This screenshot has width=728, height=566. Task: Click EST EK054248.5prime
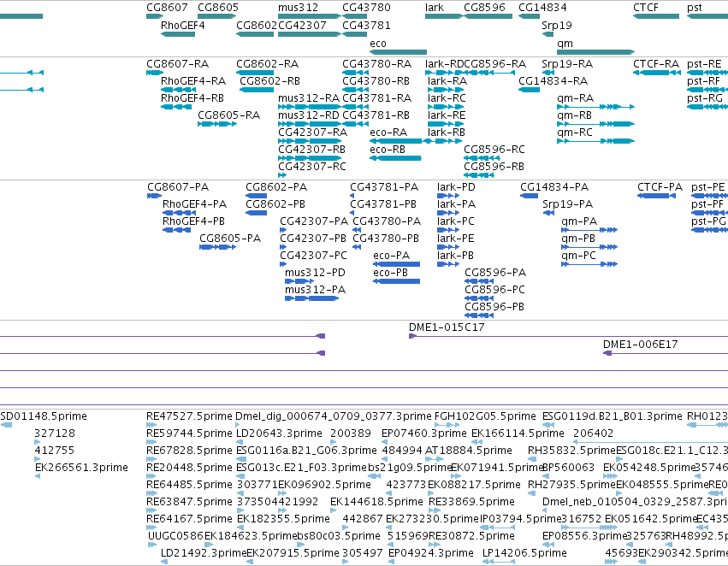tap(610, 476)
